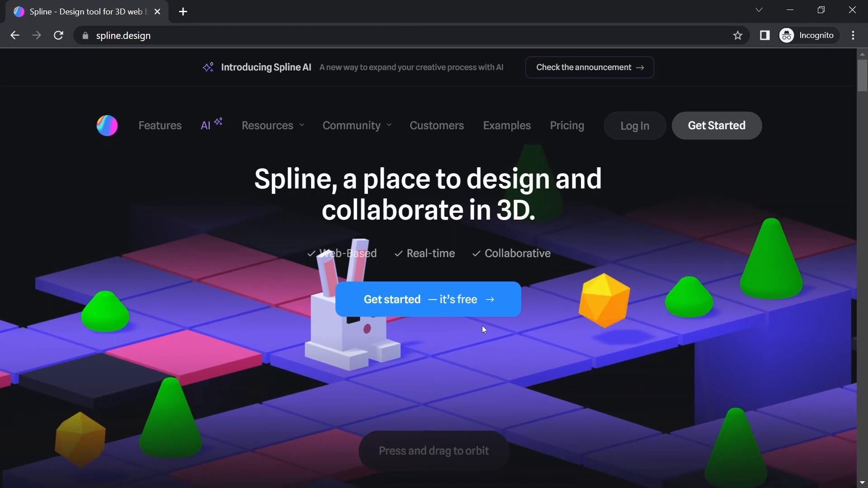
Task: Expand the Resources dropdown menu
Action: 273,126
